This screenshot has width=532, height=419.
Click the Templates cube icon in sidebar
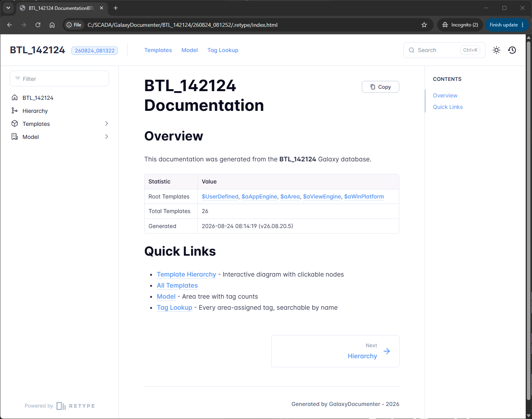(15, 123)
